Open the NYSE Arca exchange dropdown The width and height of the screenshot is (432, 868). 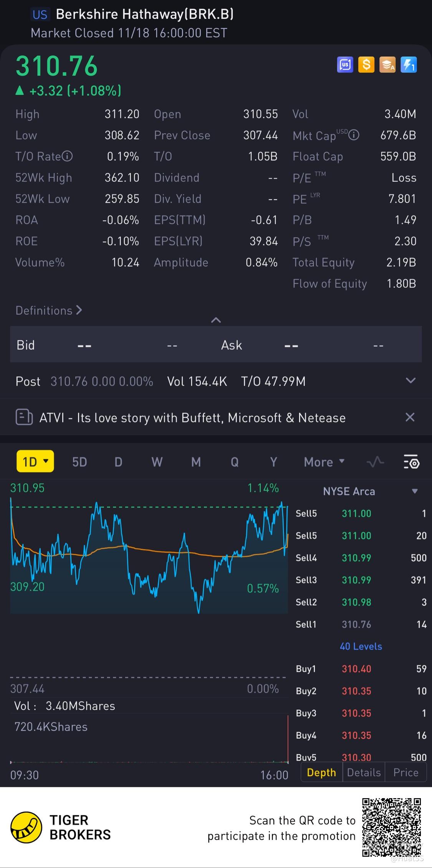(414, 491)
